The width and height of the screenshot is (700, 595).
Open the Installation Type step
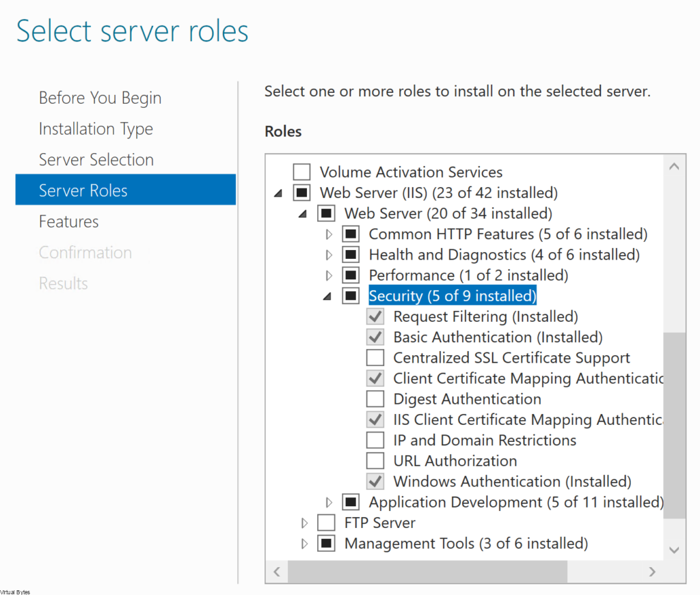tap(96, 128)
